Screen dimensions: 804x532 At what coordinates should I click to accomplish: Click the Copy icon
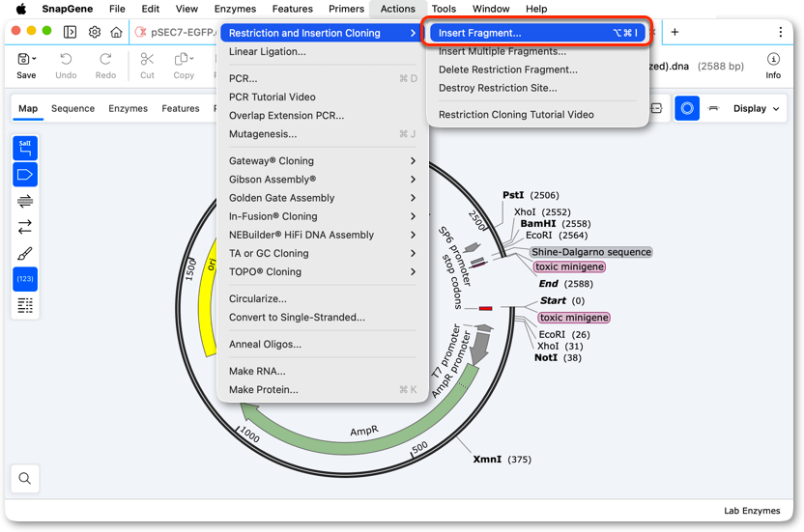[181, 59]
